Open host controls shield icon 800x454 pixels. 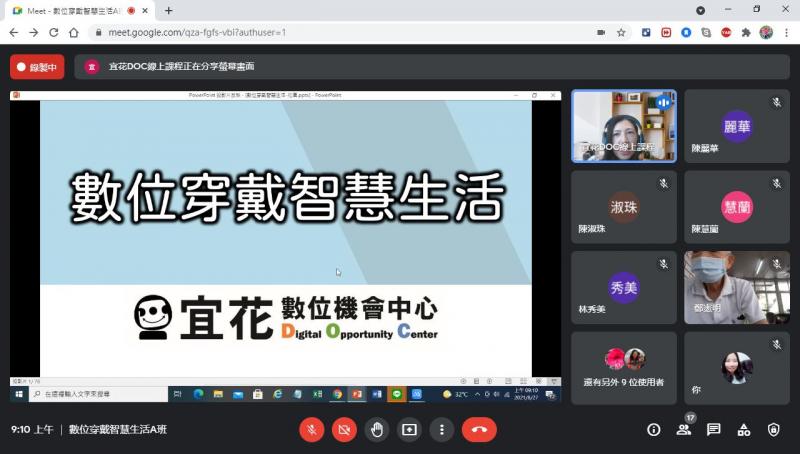pyautogui.click(x=773, y=430)
